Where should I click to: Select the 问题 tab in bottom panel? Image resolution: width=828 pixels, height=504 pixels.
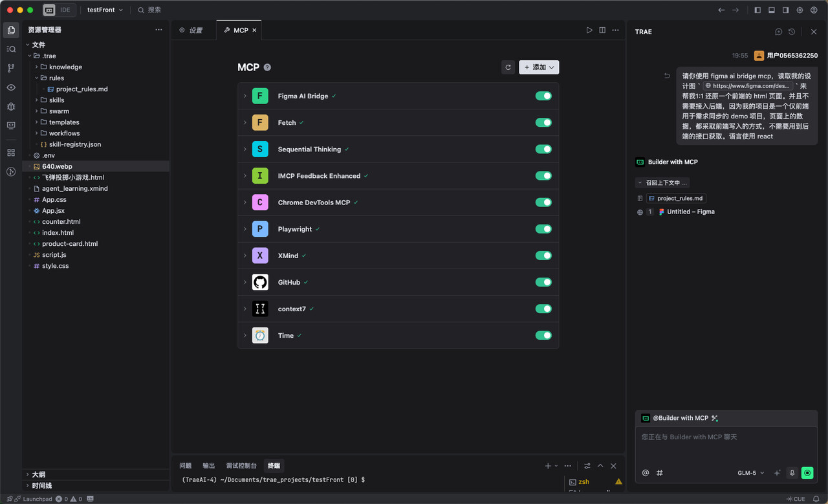click(x=186, y=466)
